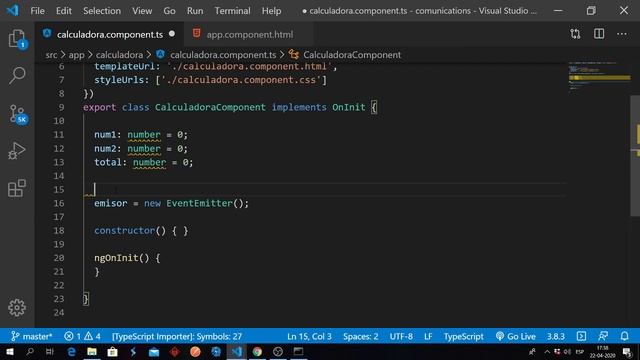Click the terminal prompt status bar icon
Viewport: 640px width, 360px height.
click(x=581, y=336)
